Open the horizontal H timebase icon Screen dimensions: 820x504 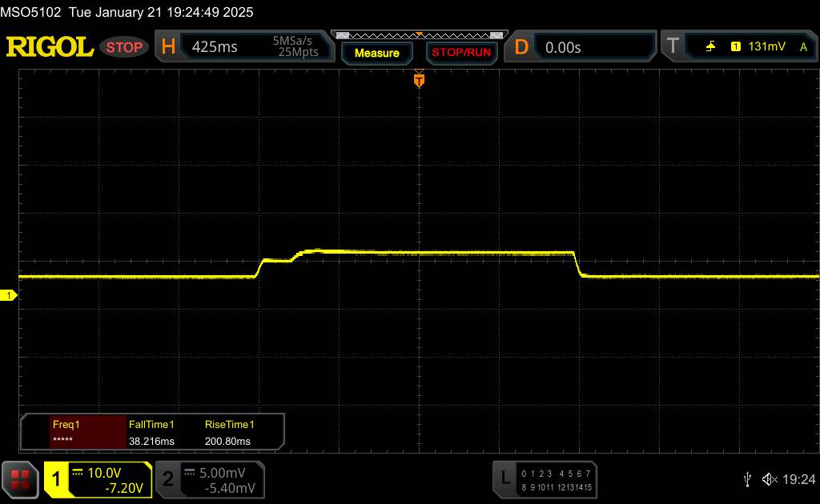coord(168,47)
